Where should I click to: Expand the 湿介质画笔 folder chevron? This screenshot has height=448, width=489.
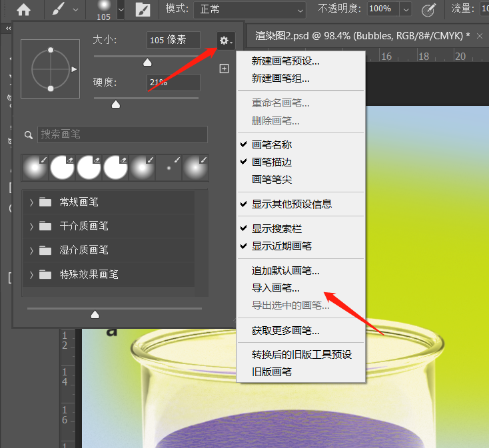pyautogui.click(x=31, y=250)
